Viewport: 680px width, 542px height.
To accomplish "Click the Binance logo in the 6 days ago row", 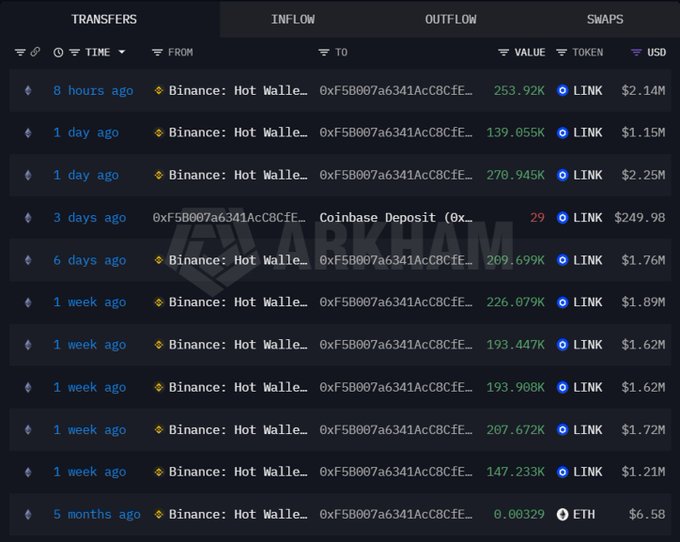I will coord(159,260).
